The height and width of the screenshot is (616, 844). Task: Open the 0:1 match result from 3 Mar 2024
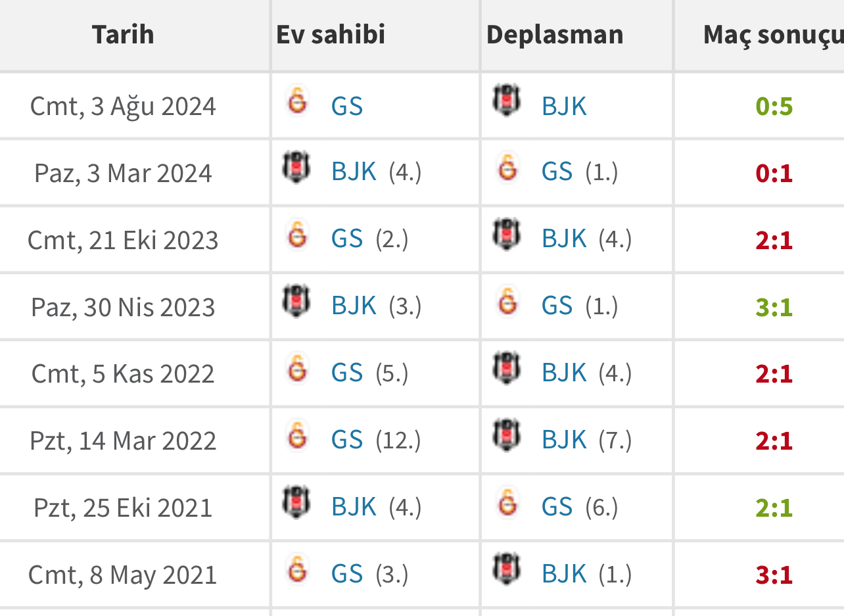pyautogui.click(x=774, y=174)
